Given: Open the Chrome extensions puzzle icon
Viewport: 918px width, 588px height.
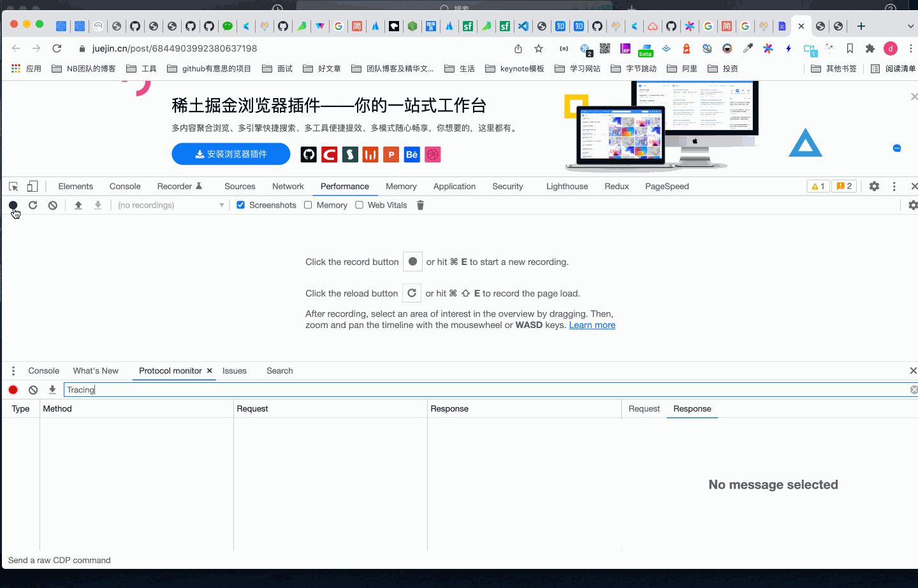Looking at the screenshot, I should tap(870, 48).
